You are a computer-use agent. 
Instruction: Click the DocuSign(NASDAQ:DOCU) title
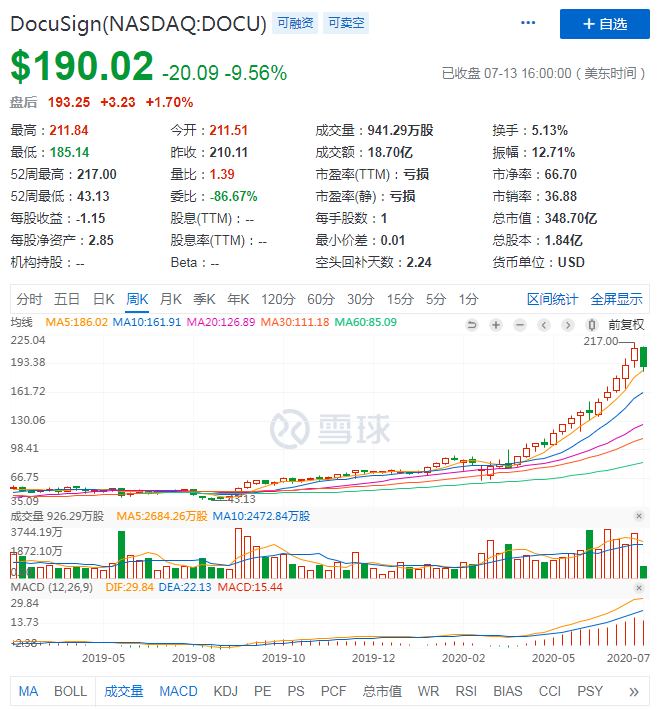point(138,24)
